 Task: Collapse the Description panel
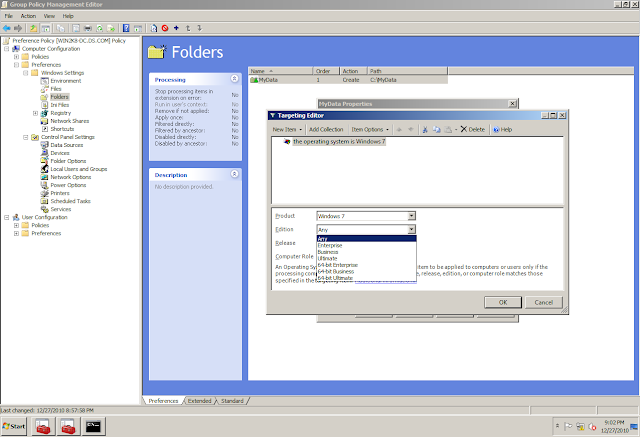pos(235,174)
